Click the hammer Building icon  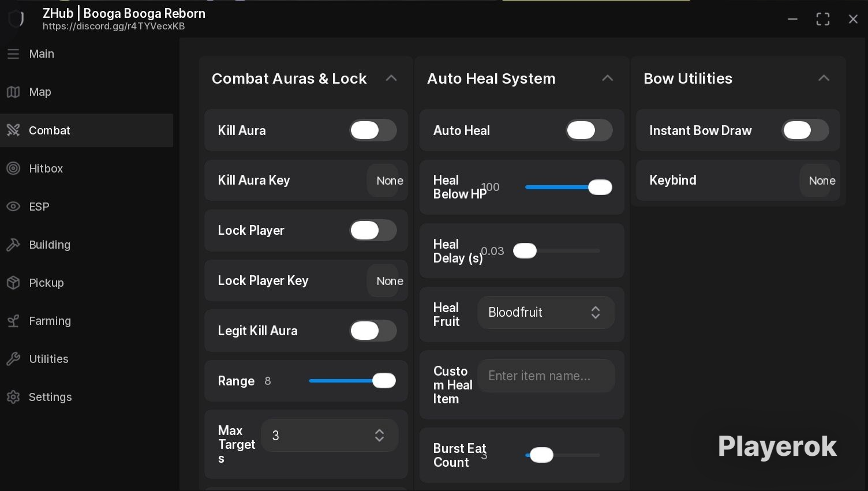click(13, 245)
